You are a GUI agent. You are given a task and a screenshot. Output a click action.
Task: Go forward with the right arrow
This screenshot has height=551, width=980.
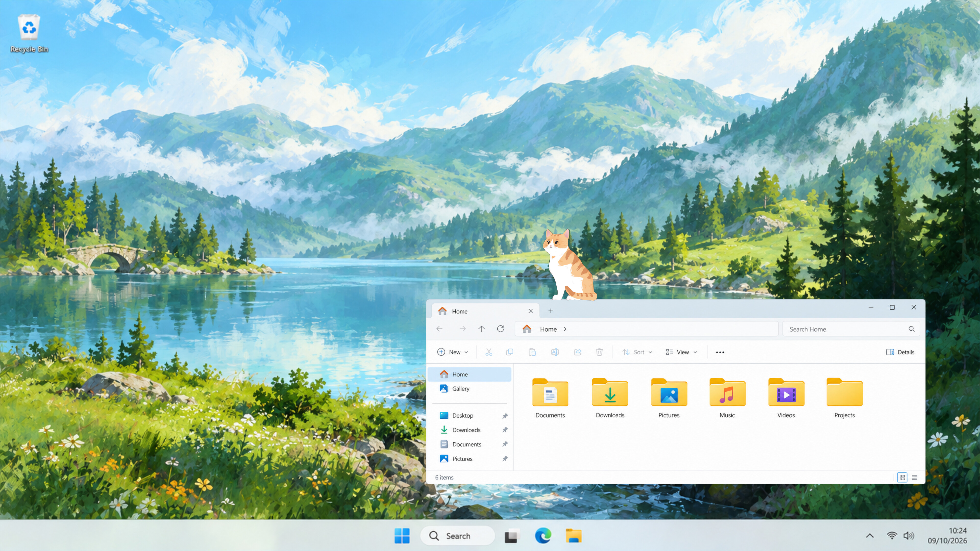[462, 329]
